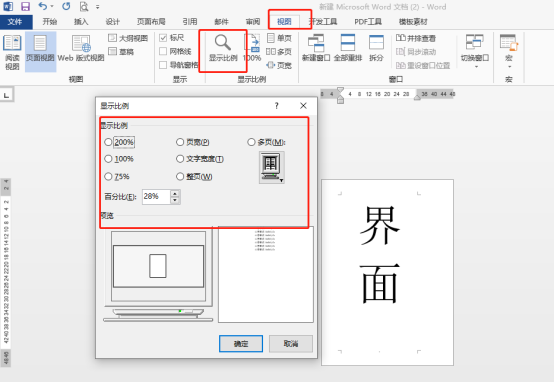The width and height of the screenshot is (554, 383).
Task: Decrease percentage with spinner down arrow
Action: 175,200
